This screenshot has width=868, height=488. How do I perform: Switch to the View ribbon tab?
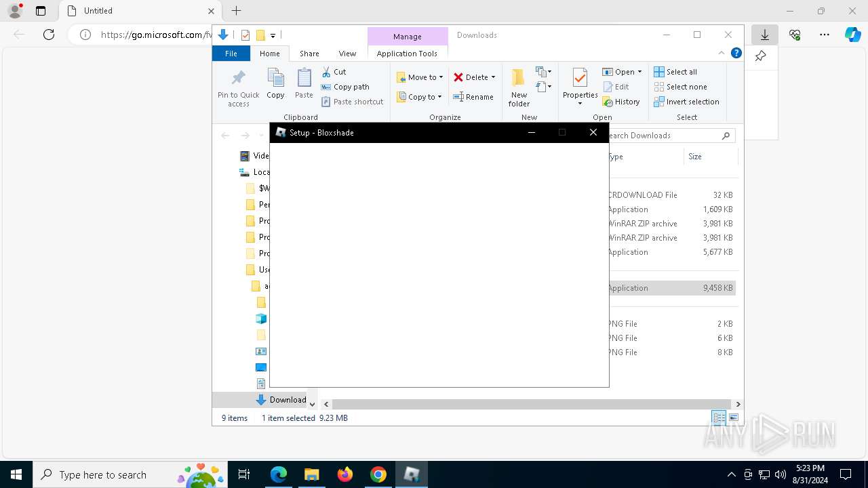pos(347,54)
